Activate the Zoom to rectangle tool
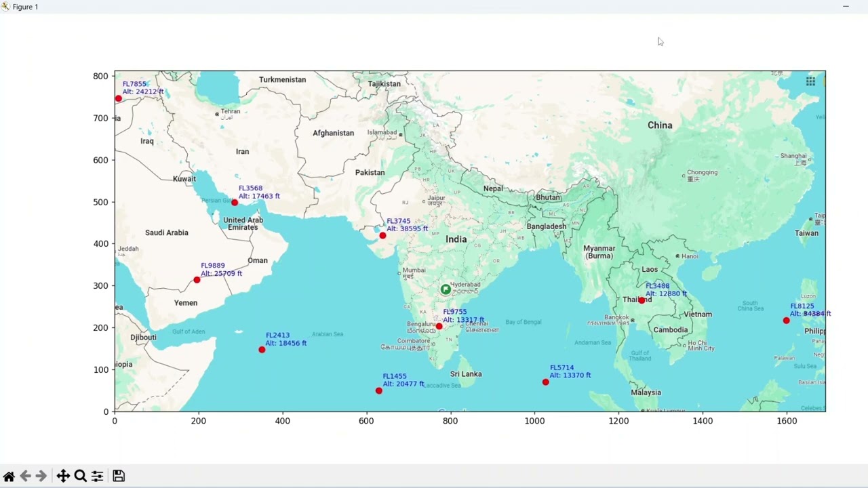 point(80,476)
